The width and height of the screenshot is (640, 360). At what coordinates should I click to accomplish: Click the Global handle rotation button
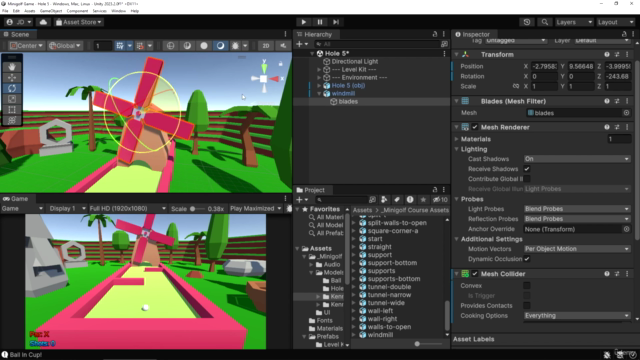[65, 46]
